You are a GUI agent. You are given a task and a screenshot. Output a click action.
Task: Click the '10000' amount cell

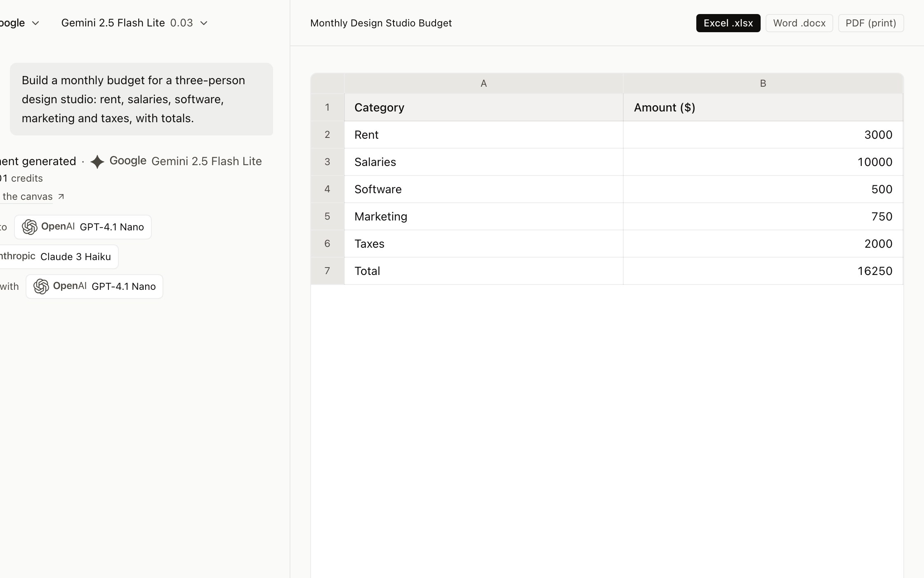coord(763,162)
